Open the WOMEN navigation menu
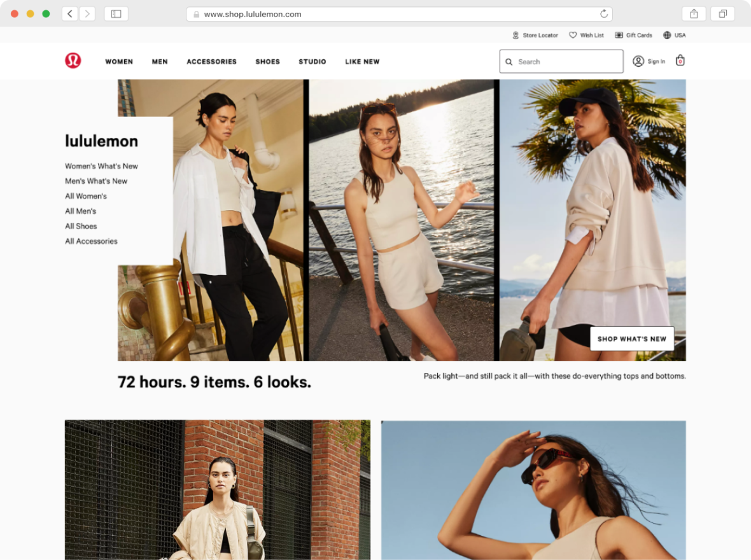Viewport: 751px width, 560px height. coord(119,61)
